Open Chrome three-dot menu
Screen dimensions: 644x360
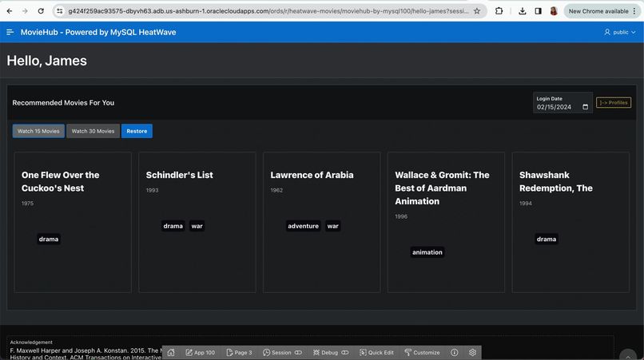tap(635, 11)
